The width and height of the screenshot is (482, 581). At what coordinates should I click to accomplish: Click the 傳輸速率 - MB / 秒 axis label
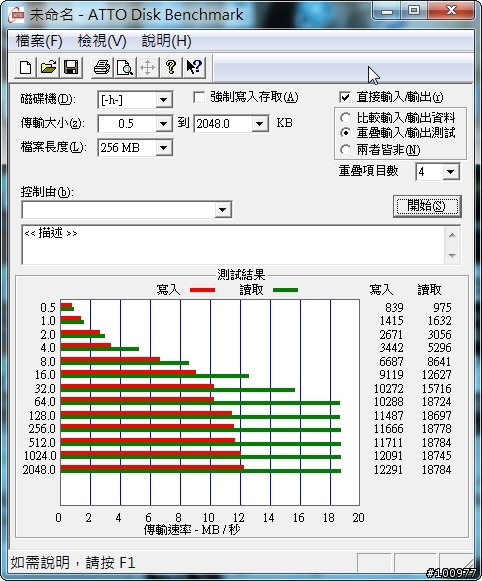pos(192,529)
